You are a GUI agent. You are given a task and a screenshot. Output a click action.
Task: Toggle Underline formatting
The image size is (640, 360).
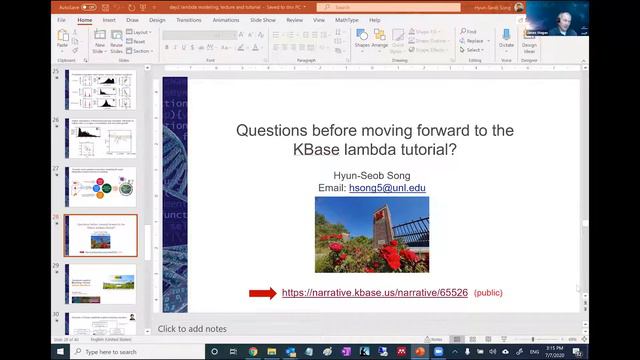tap(184, 48)
